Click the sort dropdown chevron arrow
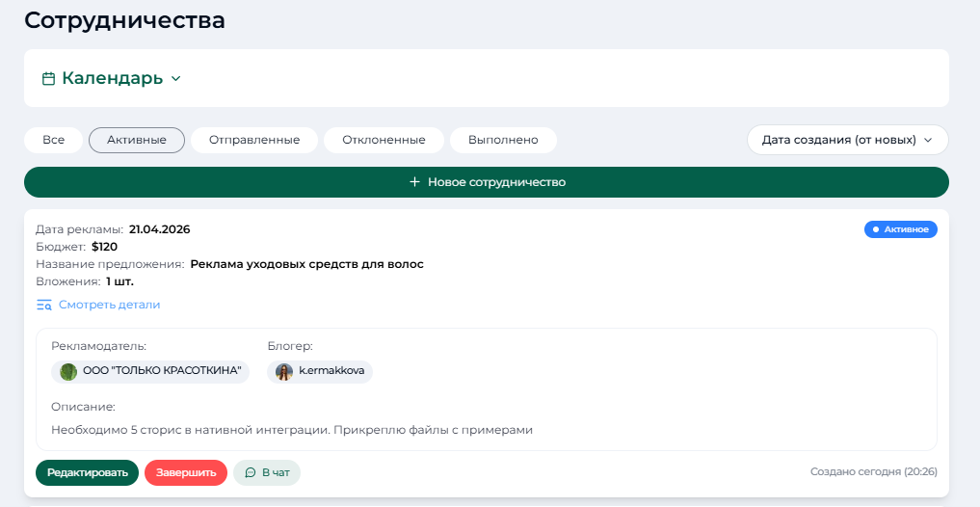Screen dimensions: 980x507 click(928, 141)
